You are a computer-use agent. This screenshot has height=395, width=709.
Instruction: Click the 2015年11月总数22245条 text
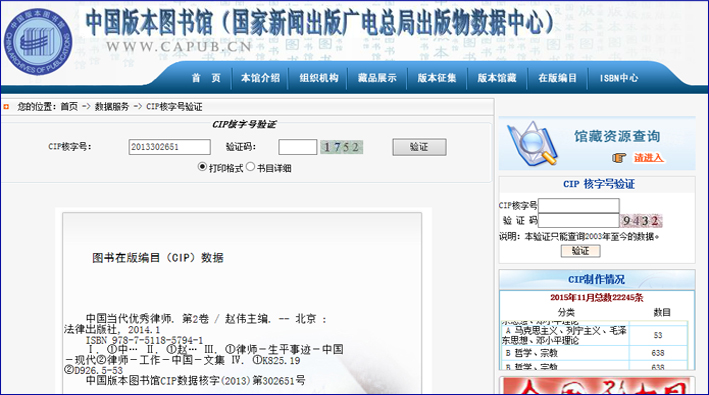(597, 297)
